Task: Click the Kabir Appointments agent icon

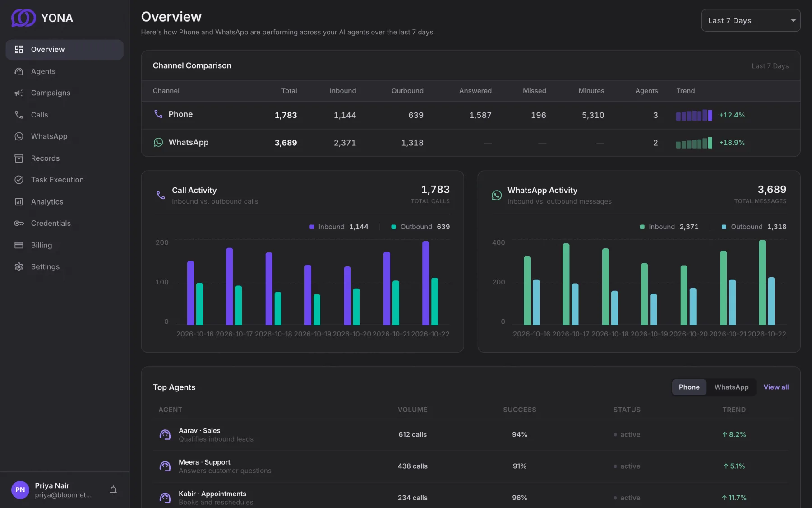Action: 165,498
